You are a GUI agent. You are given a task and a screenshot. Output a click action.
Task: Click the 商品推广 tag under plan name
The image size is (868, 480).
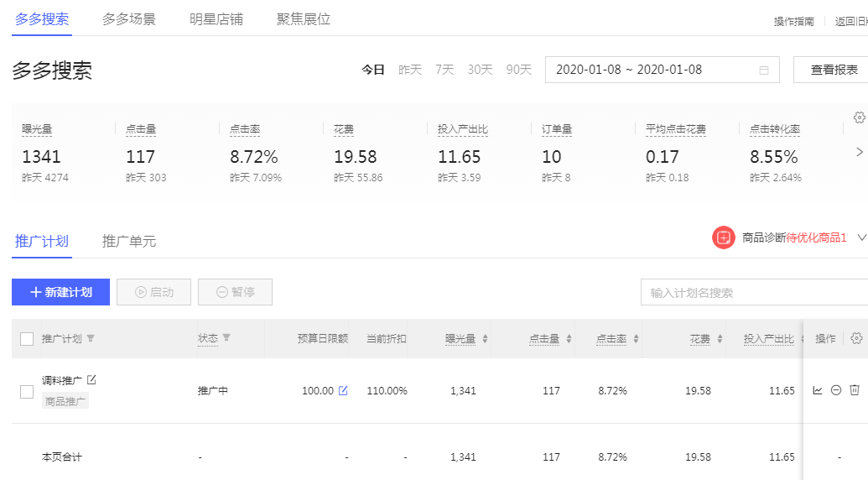tap(65, 401)
